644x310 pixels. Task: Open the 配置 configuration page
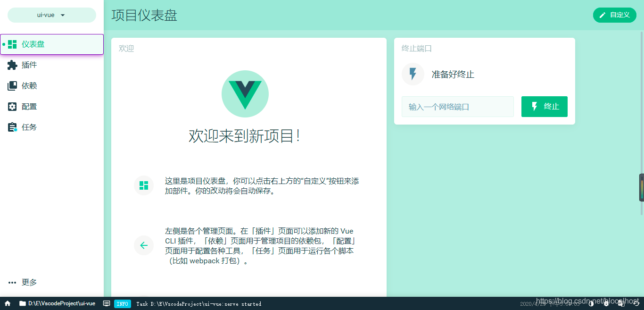click(52, 107)
